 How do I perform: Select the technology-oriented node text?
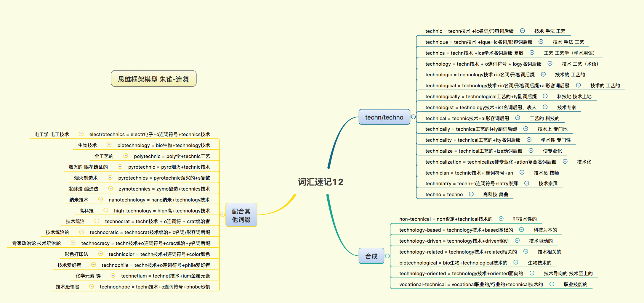pos(461,273)
